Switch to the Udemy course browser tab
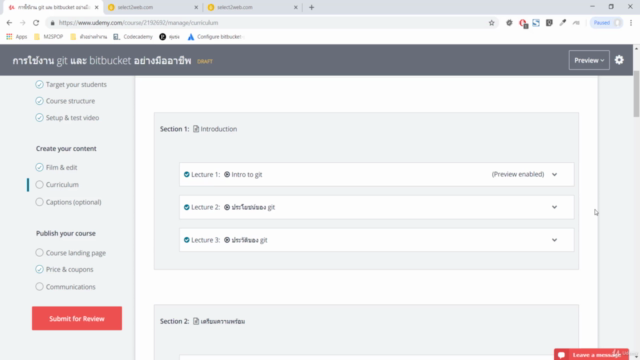640x360 pixels. click(x=52, y=7)
